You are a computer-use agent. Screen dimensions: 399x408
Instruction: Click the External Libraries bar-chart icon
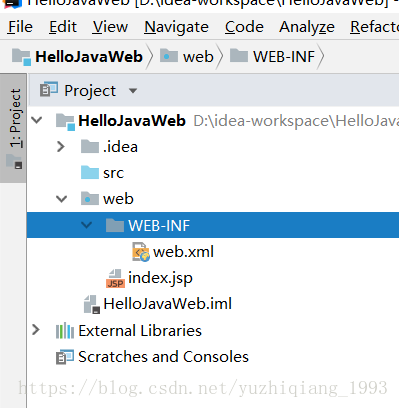point(65,331)
